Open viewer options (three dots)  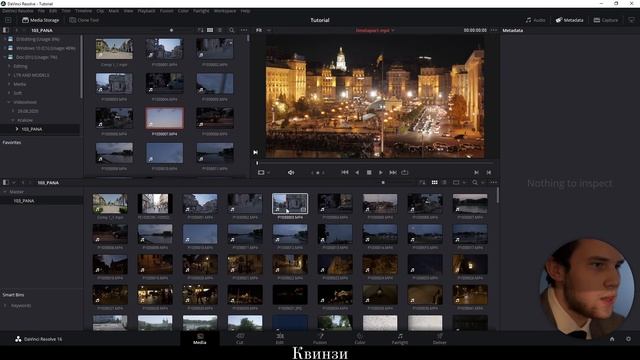(494, 30)
